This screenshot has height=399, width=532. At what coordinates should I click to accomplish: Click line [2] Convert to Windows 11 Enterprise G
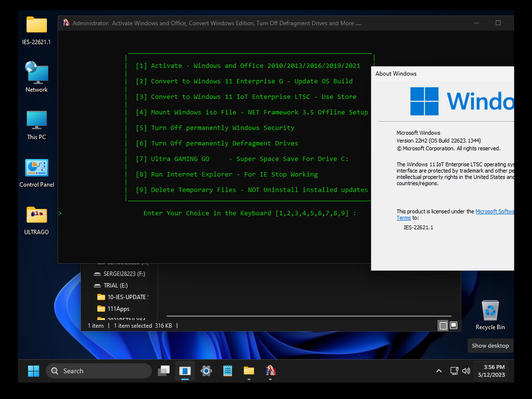click(244, 81)
